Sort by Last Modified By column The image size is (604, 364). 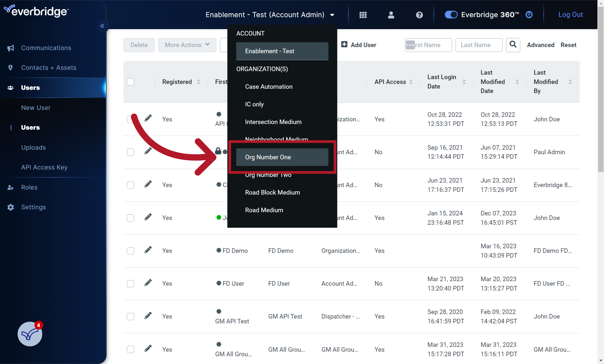click(x=570, y=82)
